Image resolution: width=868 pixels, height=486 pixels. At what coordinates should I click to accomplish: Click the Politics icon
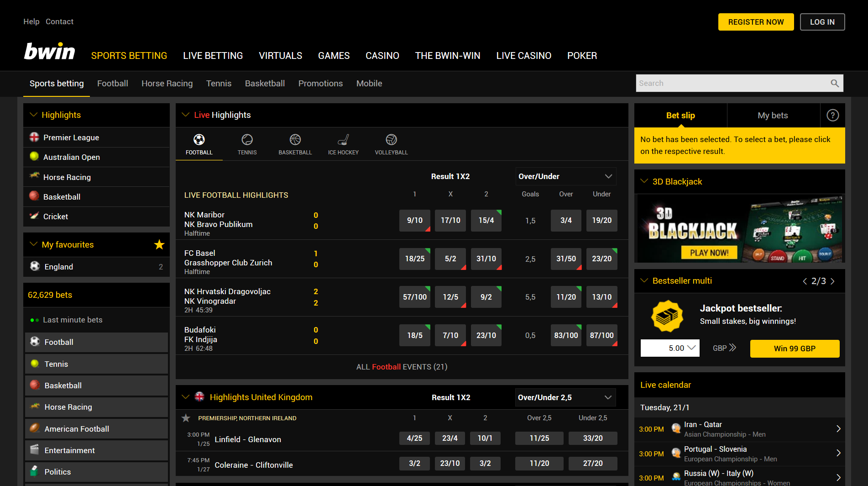point(35,470)
